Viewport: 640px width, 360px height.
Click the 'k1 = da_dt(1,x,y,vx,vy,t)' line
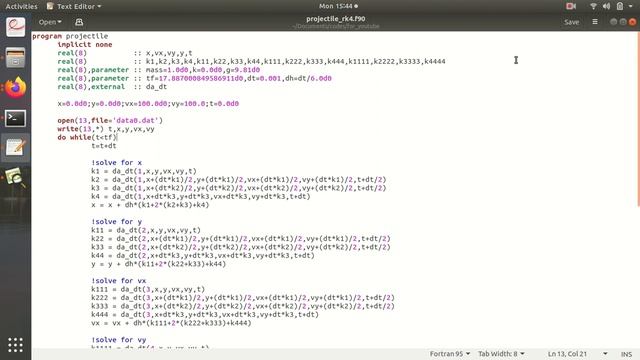pyautogui.click(x=144, y=171)
